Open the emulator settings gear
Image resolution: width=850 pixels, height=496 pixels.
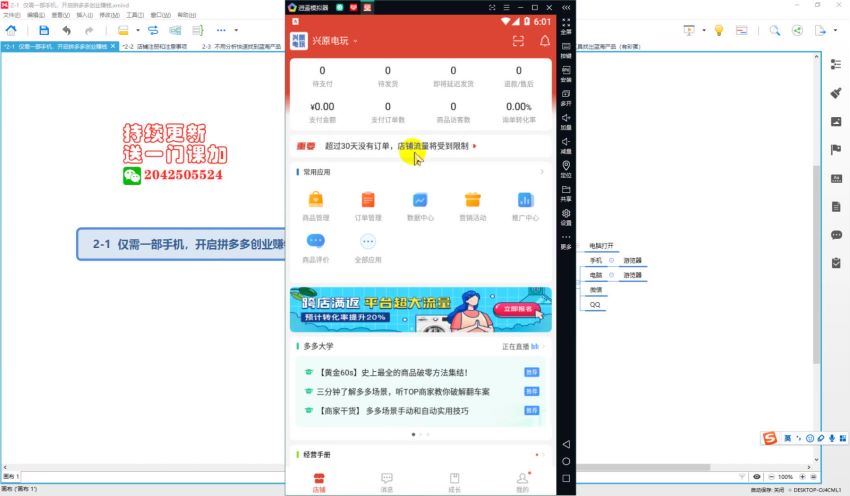click(x=566, y=217)
